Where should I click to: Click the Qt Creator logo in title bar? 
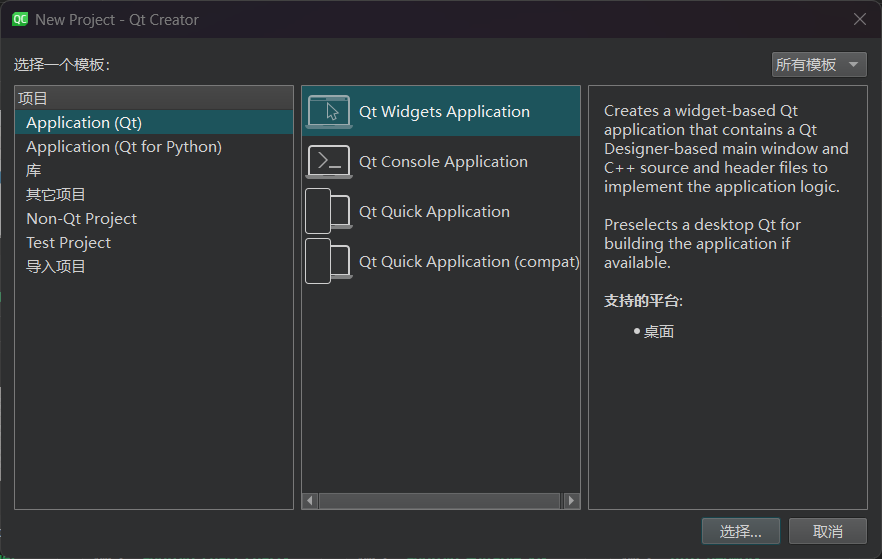coord(20,19)
